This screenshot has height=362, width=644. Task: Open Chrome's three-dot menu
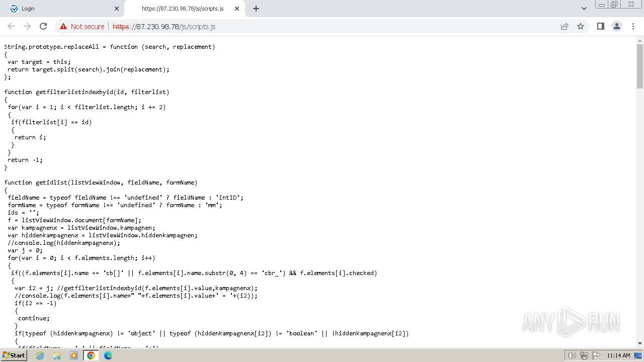pos(633,26)
